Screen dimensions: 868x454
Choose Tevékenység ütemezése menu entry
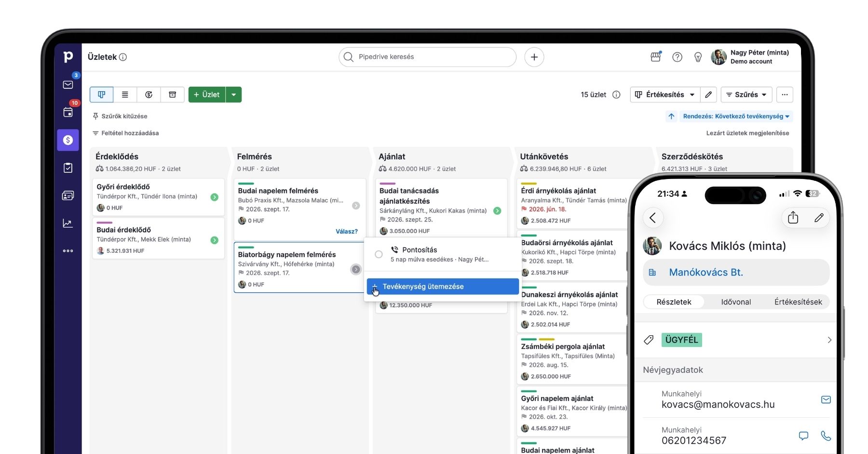(443, 287)
